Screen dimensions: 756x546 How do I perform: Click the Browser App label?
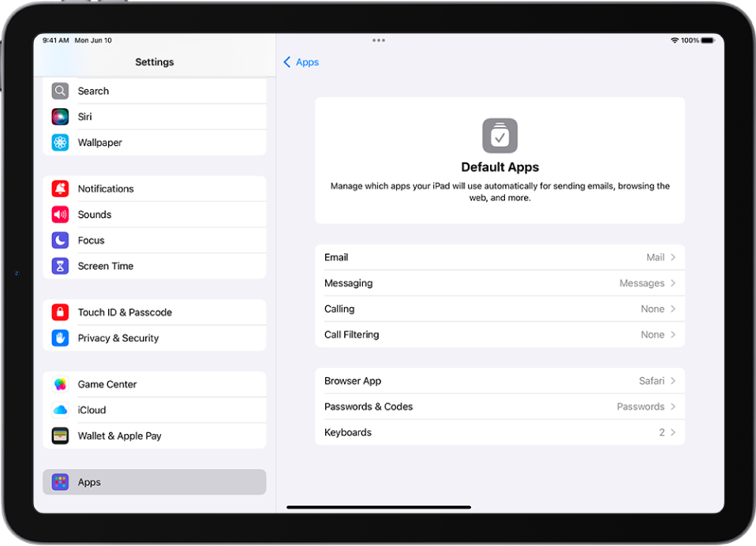(x=353, y=381)
